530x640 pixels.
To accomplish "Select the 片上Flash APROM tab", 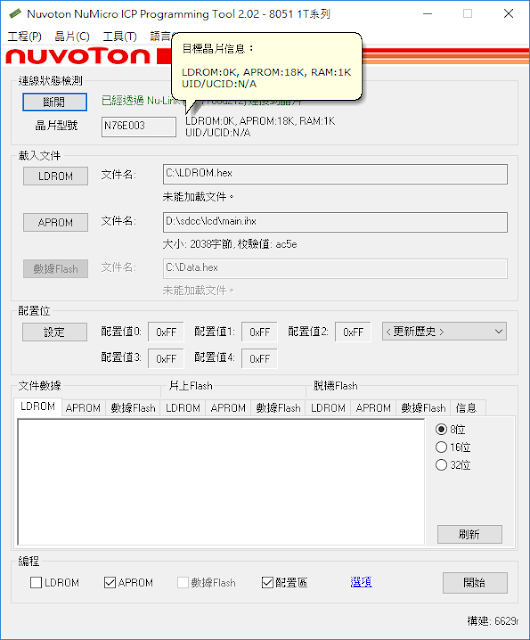I will (228, 408).
